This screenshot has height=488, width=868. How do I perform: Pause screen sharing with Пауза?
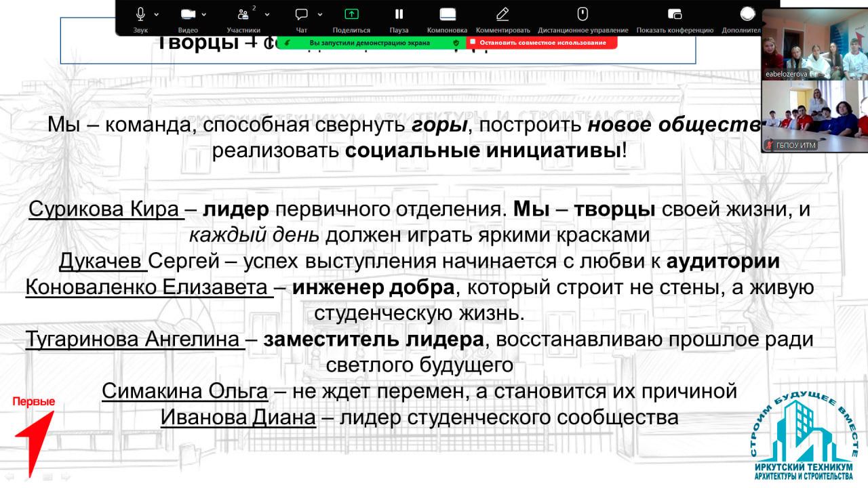pyautogui.click(x=399, y=14)
